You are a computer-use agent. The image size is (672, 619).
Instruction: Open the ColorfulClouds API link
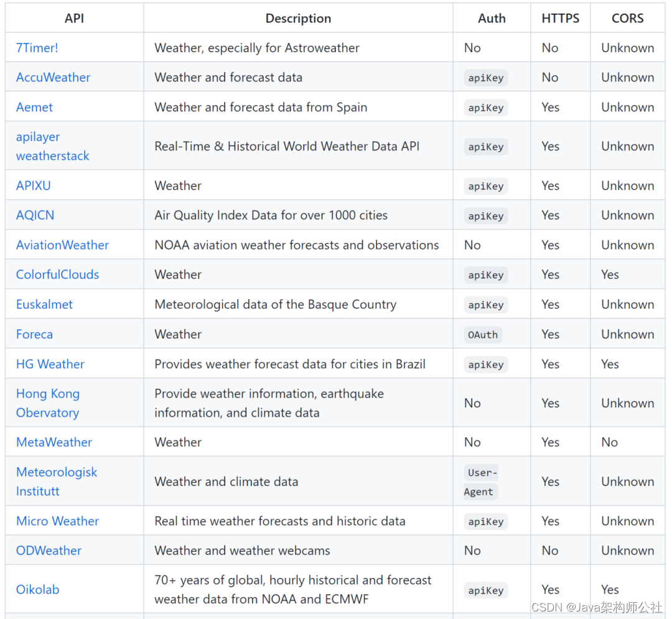click(x=57, y=274)
